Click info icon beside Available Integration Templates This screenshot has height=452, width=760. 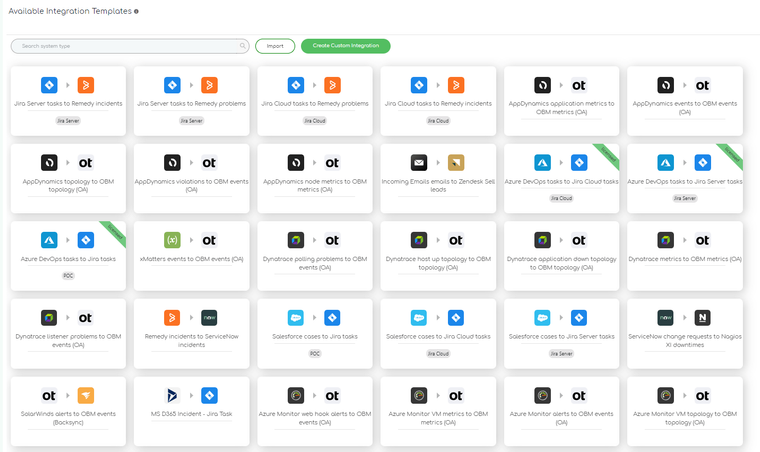pos(136,11)
